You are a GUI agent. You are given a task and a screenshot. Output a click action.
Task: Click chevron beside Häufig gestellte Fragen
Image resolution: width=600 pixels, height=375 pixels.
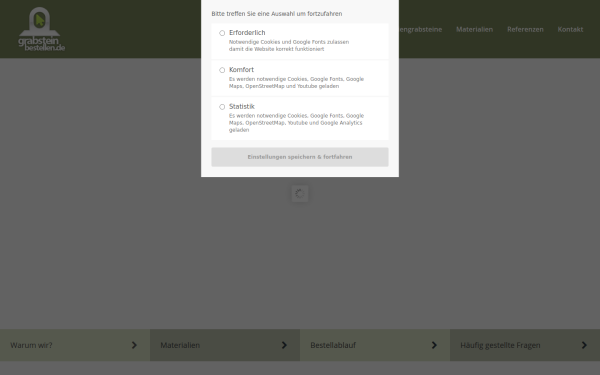coord(584,345)
